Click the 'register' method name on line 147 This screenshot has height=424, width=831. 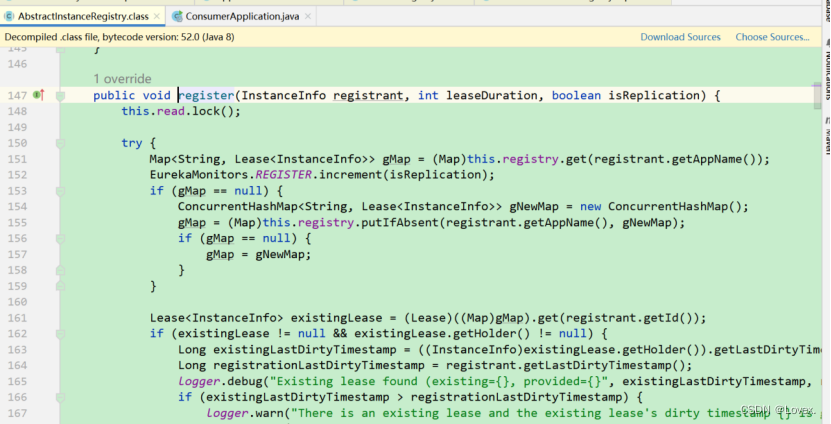point(206,95)
